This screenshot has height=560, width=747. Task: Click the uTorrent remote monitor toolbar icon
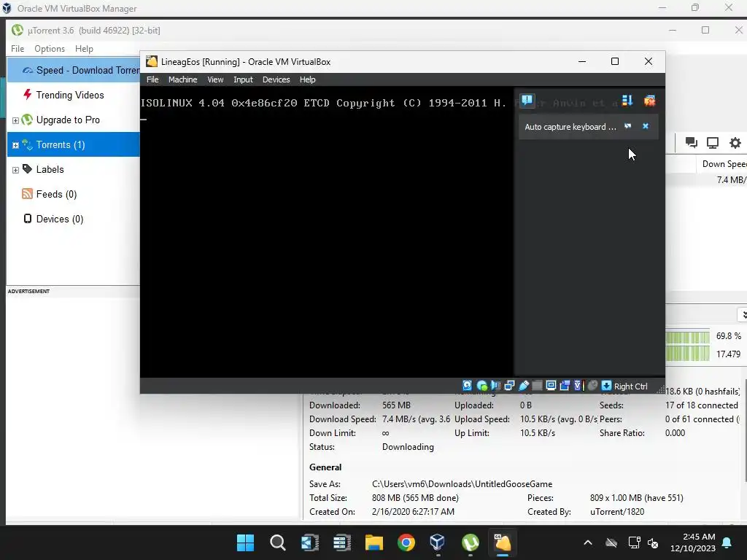pos(713,142)
